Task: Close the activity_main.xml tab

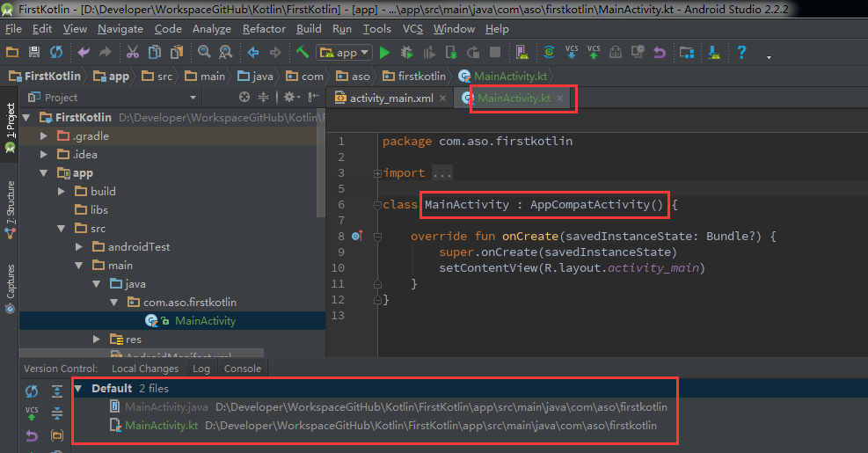Action: pyautogui.click(x=442, y=98)
